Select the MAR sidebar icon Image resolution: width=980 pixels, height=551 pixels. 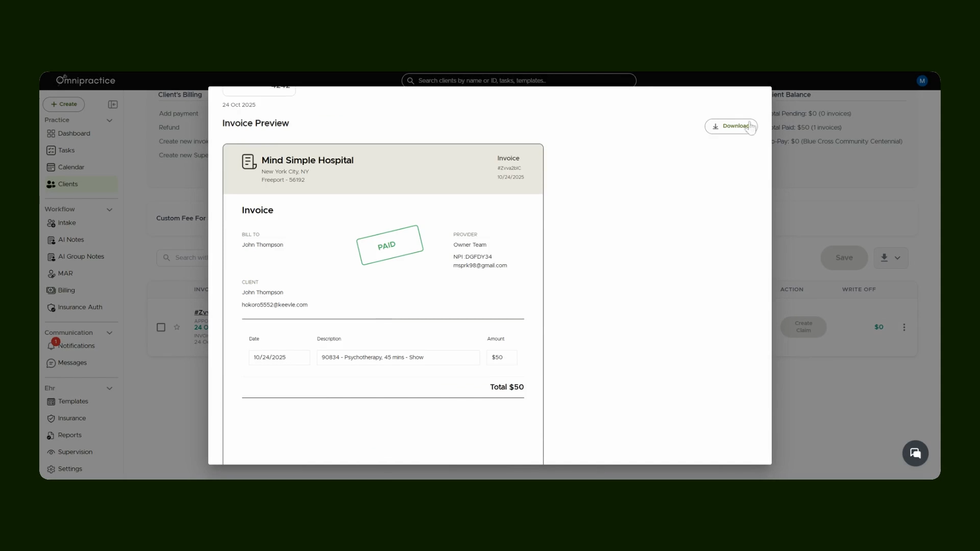[x=51, y=274]
